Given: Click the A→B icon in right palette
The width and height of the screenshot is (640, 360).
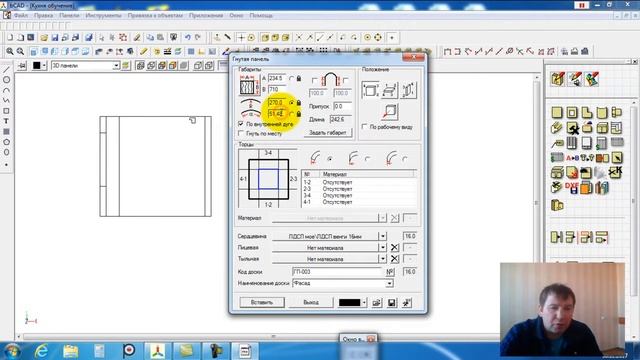Looking at the screenshot, I should tap(572, 158).
